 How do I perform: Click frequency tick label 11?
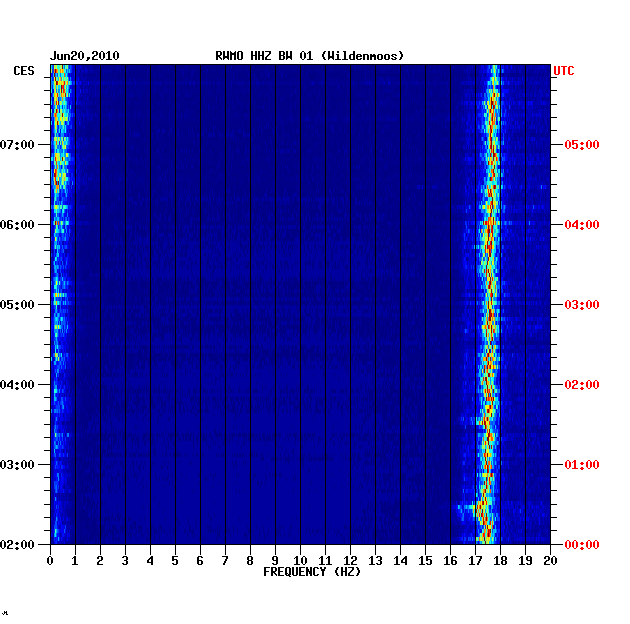pos(325,561)
